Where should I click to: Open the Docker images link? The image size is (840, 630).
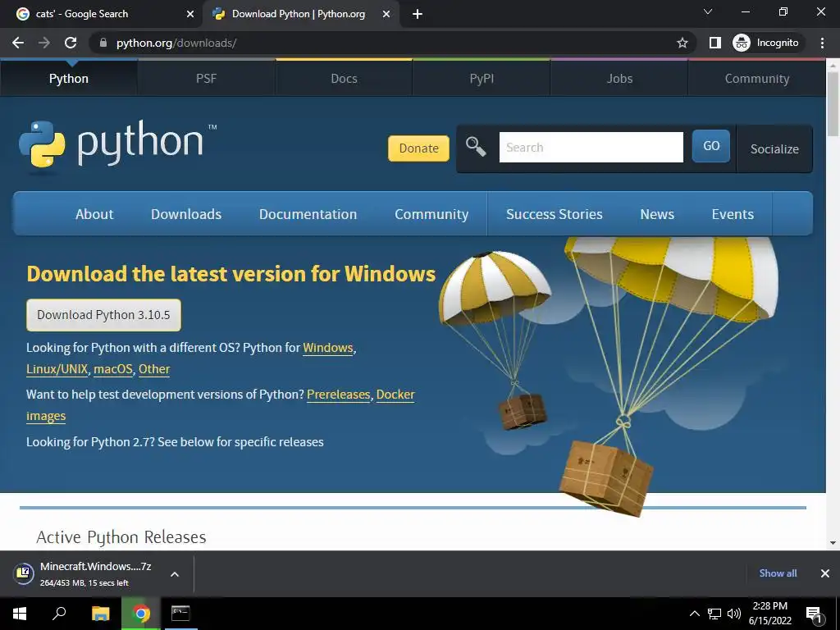(x=395, y=395)
